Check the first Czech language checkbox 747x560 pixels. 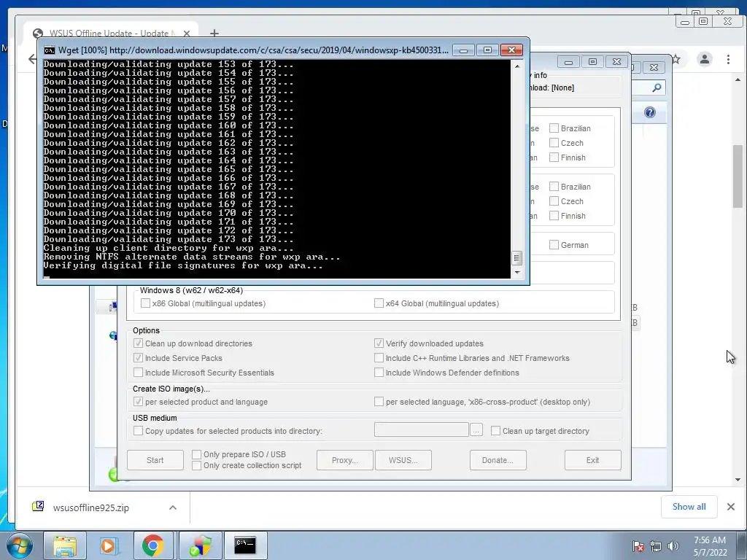click(x=554, y=143)
